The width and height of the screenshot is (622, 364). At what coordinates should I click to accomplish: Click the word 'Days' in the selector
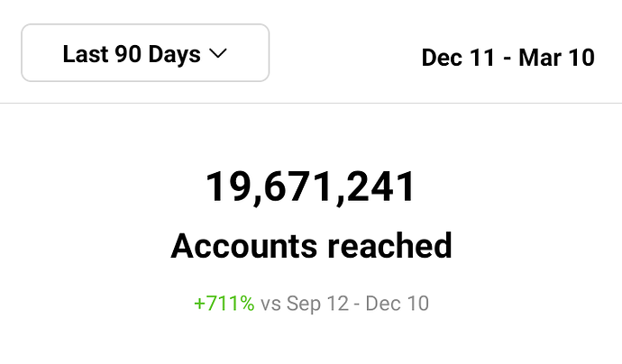coord(175,55)
